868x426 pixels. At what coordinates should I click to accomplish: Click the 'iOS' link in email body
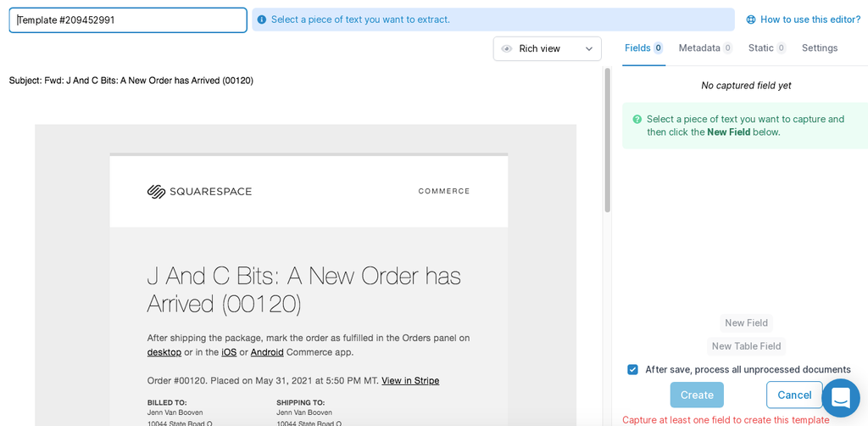pyautogui.click(x=229, y=352)
